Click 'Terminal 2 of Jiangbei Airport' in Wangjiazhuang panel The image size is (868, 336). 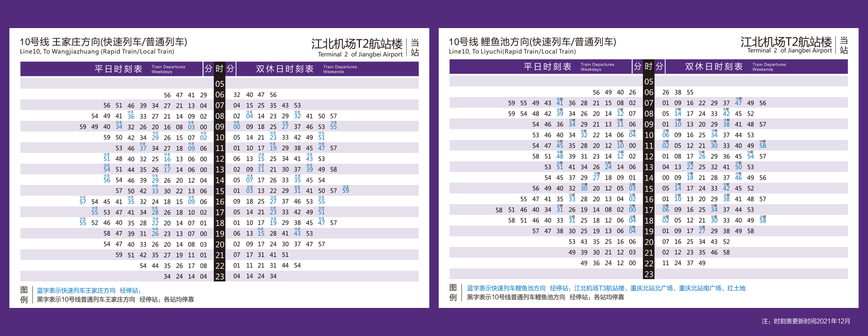point(360,54)
